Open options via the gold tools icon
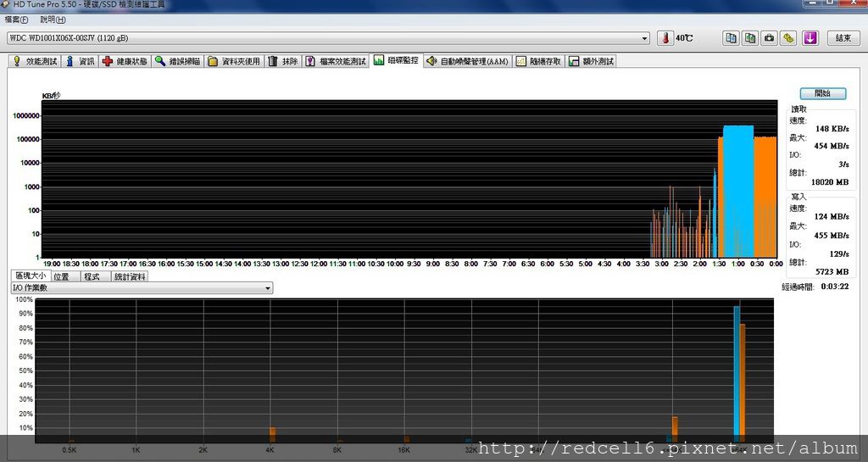868x462 pixels. [788, 38]
